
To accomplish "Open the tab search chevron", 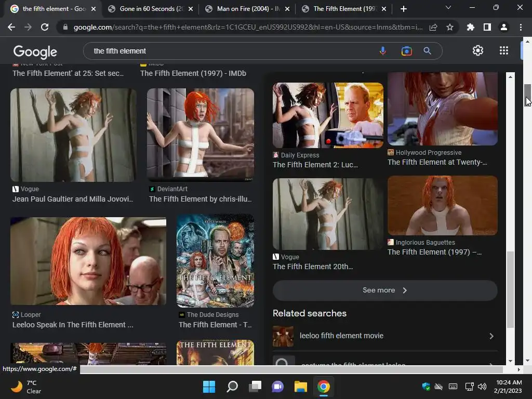I will [448, 7].
